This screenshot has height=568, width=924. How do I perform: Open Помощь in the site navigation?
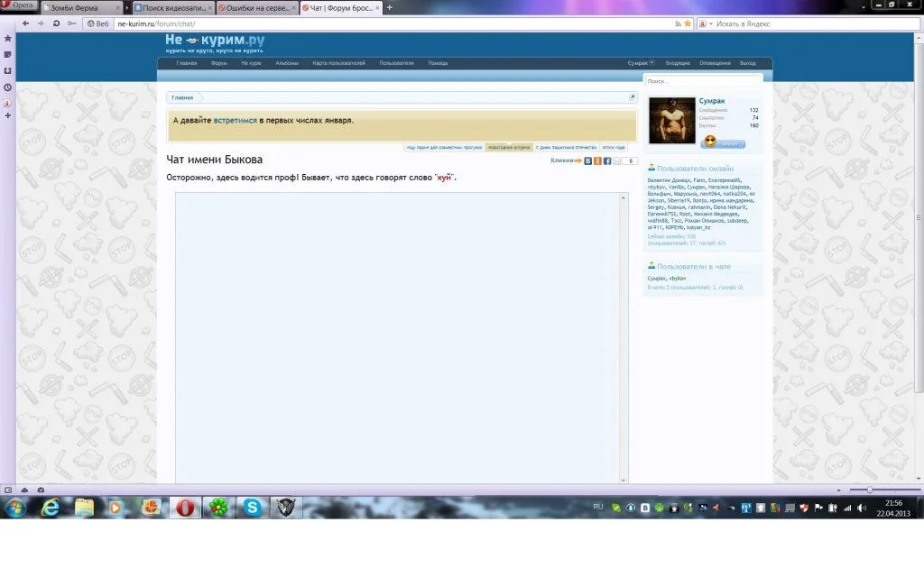pos(438,63)
